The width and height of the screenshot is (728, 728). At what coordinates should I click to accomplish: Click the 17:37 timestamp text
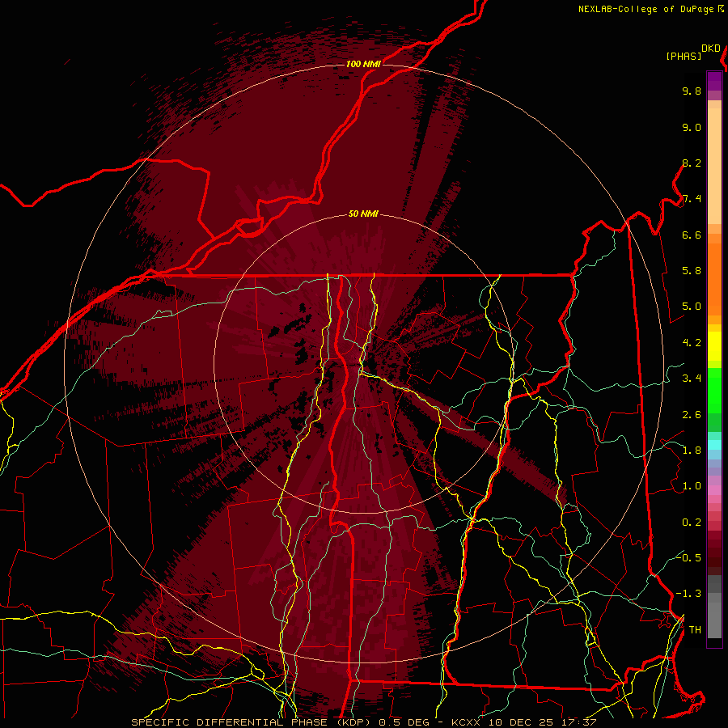pos(578,722)
